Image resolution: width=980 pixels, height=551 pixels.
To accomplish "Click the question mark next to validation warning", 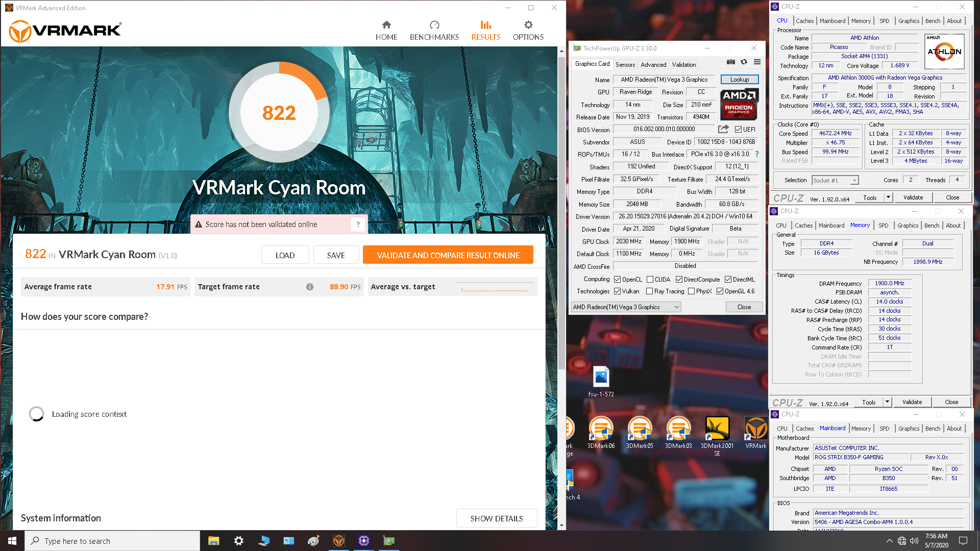I will point(358,224).
